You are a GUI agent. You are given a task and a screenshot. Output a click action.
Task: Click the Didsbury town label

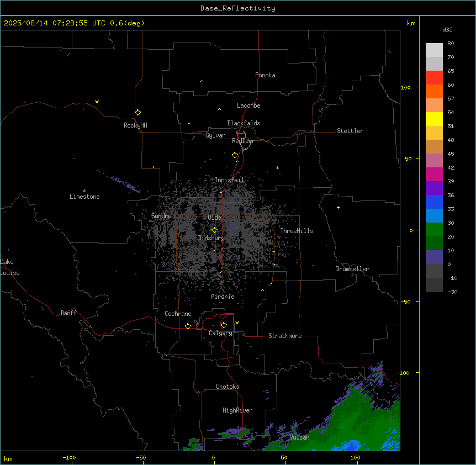211,238
